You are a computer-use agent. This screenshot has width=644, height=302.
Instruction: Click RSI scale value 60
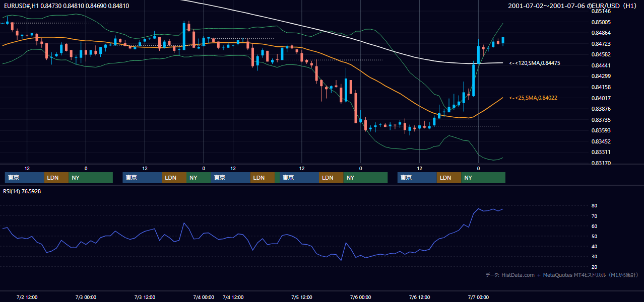click(x=594, y=226)
